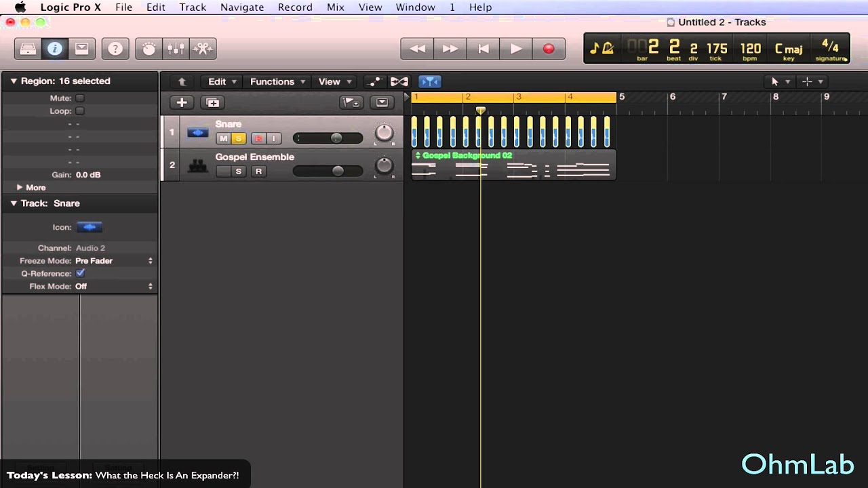868x488 pixels.
Task: Click the red Record button
Action: click(x=549, y=49)
